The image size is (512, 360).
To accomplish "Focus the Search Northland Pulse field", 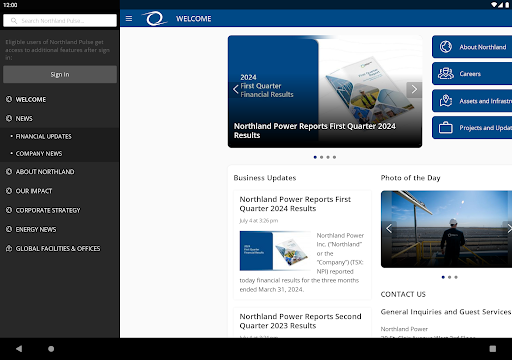I will click(x=60, y=21).
